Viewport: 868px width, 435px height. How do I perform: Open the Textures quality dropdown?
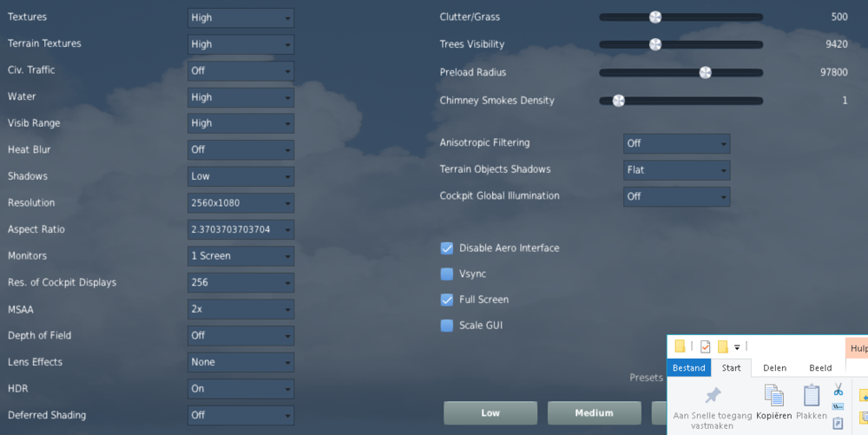pyautogui.click(x=240, y=17)
